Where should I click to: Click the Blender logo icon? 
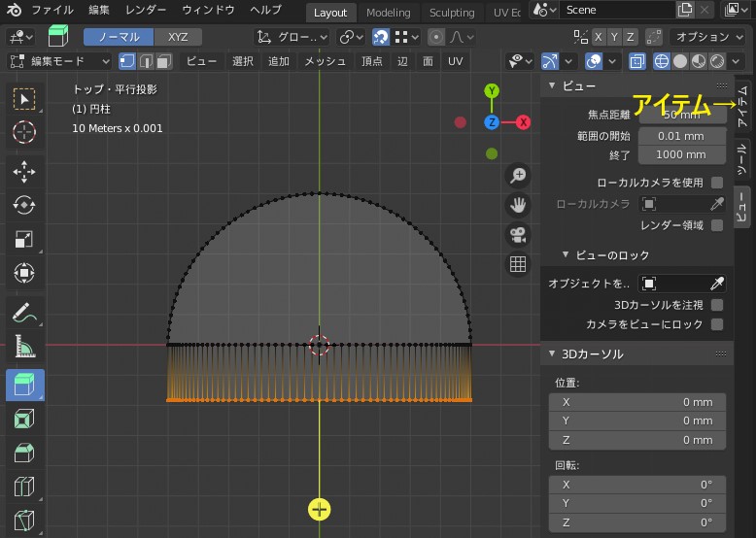tap(14, 10)
